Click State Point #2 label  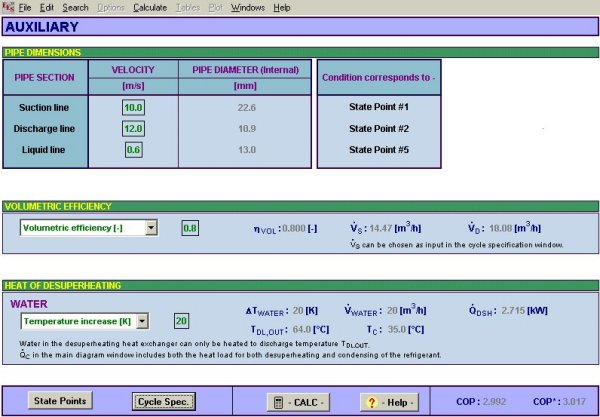379,129
